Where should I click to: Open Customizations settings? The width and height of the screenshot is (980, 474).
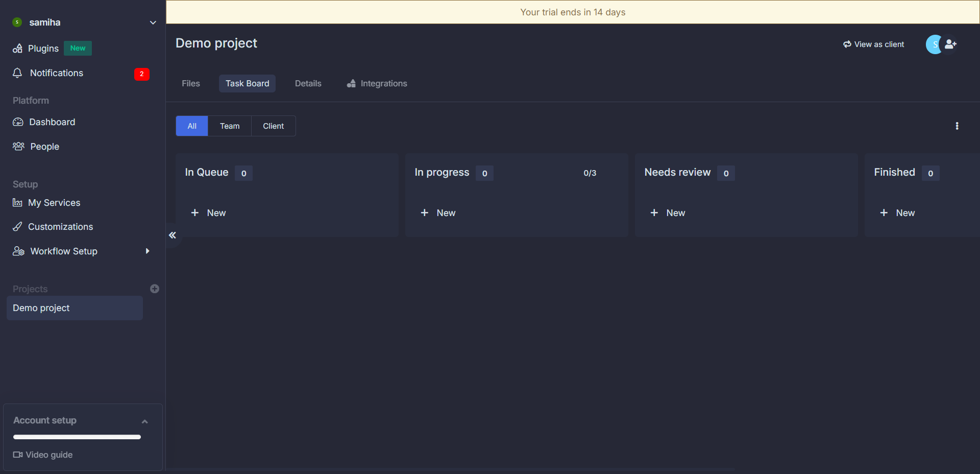coord(61,227)
